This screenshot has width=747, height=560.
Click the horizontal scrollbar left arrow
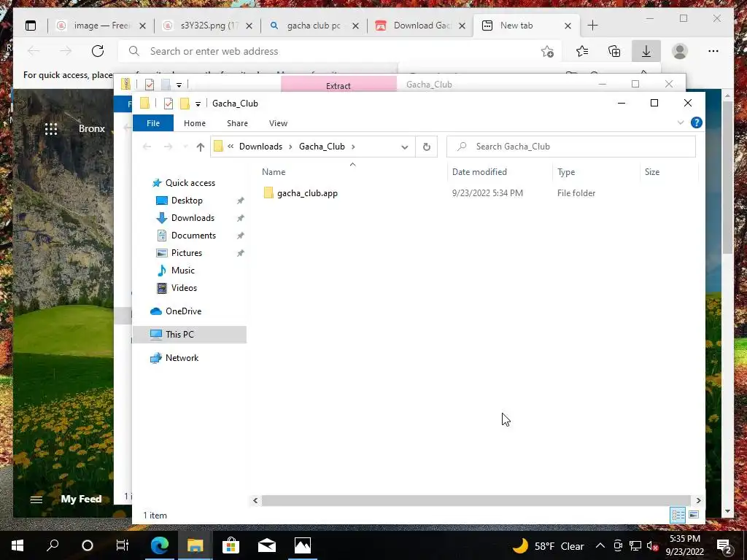coord(255,500)
